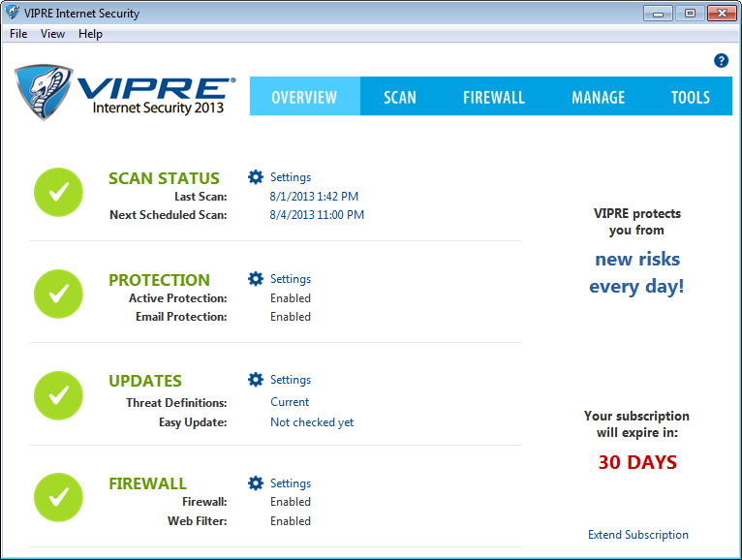This screenshot has height=560, width=742.
Task: Click the green checkmark for Firewall
Action: pos(58,497)
